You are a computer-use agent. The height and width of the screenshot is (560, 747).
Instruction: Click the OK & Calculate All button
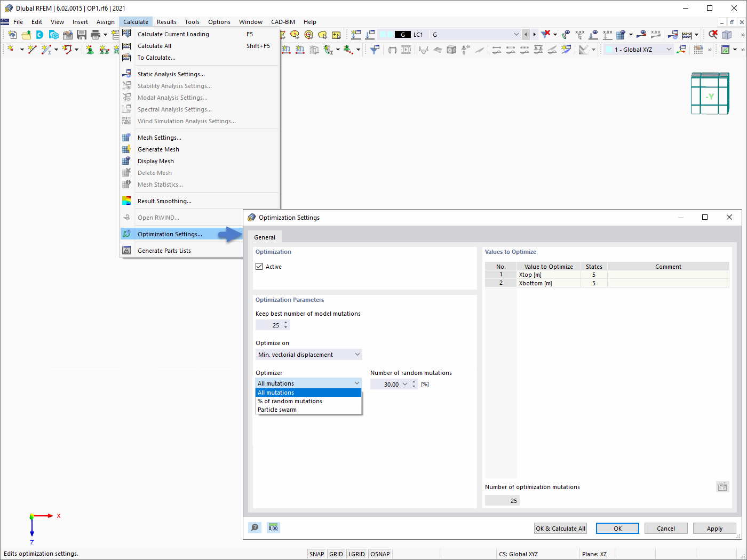pyautogui.click(x=560, y=529)
